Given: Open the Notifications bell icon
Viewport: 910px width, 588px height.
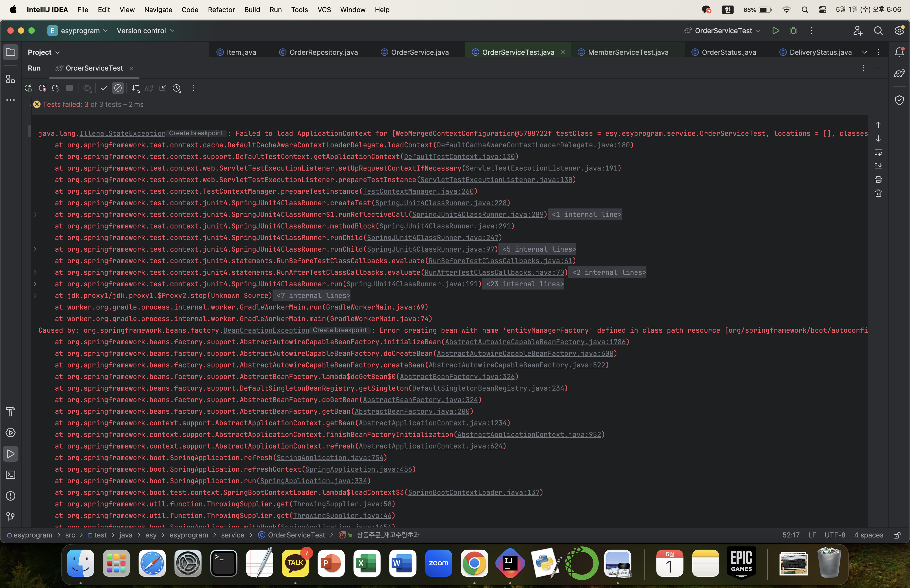Looking at the screenshot, I should [899, 52].
